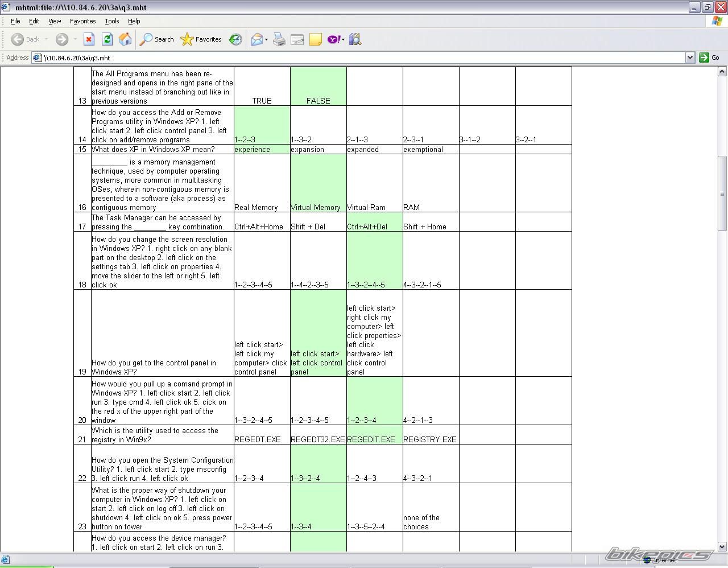728x568 pixels.
Task: Open the Edit menu
Action: (x=34, y=21)
